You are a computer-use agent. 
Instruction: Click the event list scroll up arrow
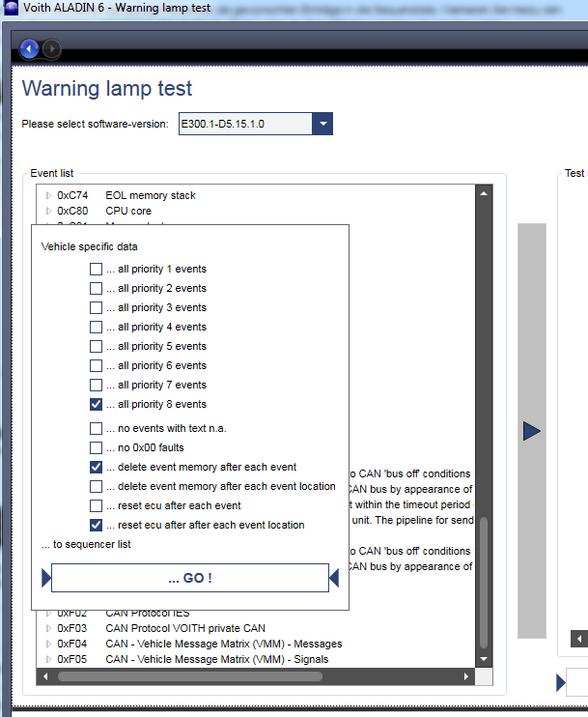tap(484, 193)
